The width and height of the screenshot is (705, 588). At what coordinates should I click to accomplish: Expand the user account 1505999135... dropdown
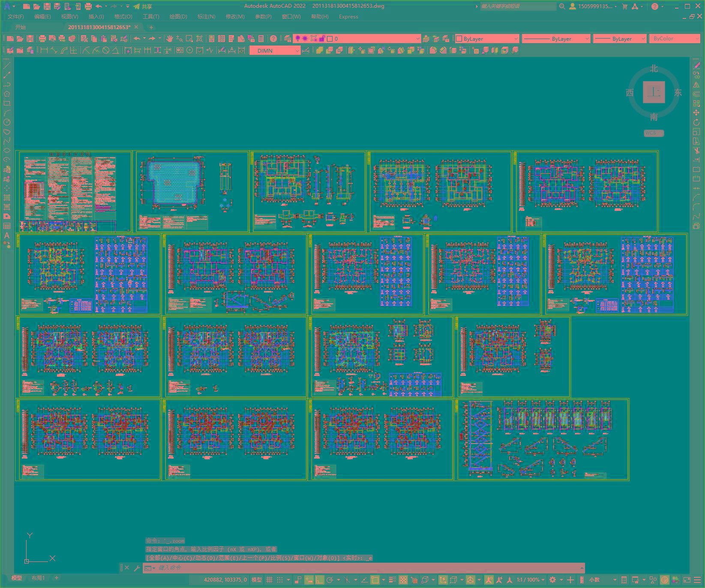pyautogui.click(x=593, y=6)
